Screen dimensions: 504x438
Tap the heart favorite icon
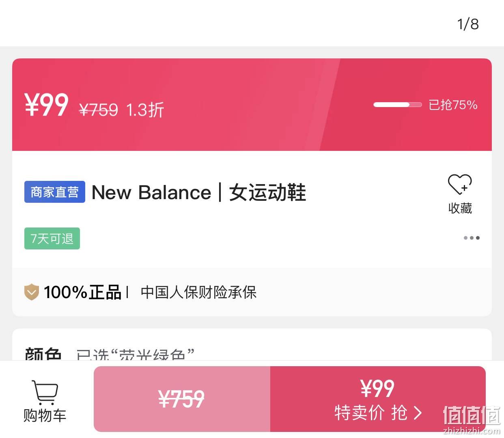460,184
